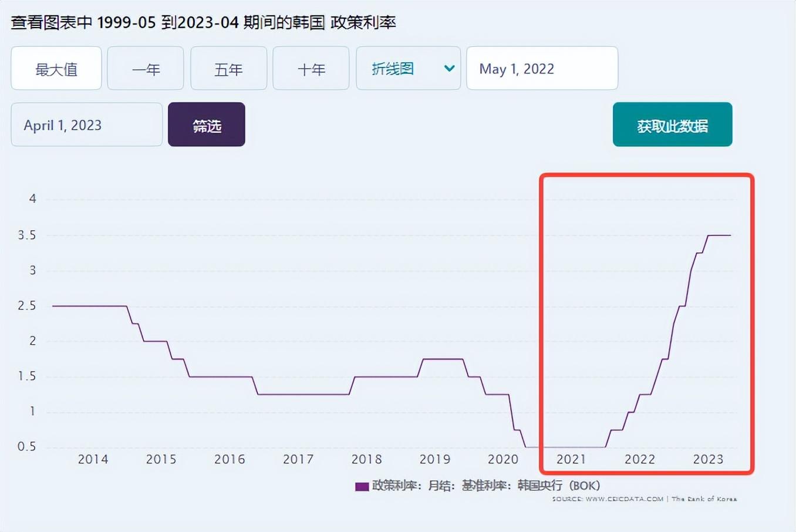Screen dimensions: 796x532
Task: Choose the 十年 time range
Action: click(x=311, y=68)
